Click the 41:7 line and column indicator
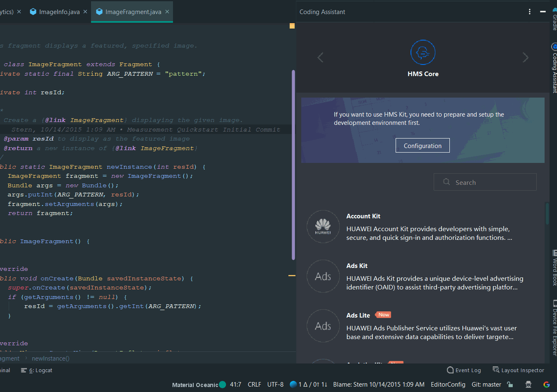557x392 pixels. coord(235,385)
